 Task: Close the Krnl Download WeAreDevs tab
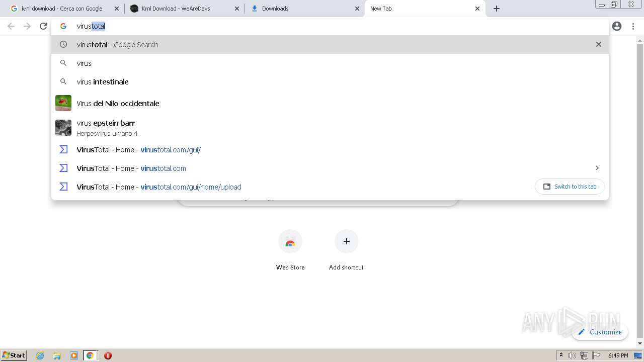coord(237,9)
